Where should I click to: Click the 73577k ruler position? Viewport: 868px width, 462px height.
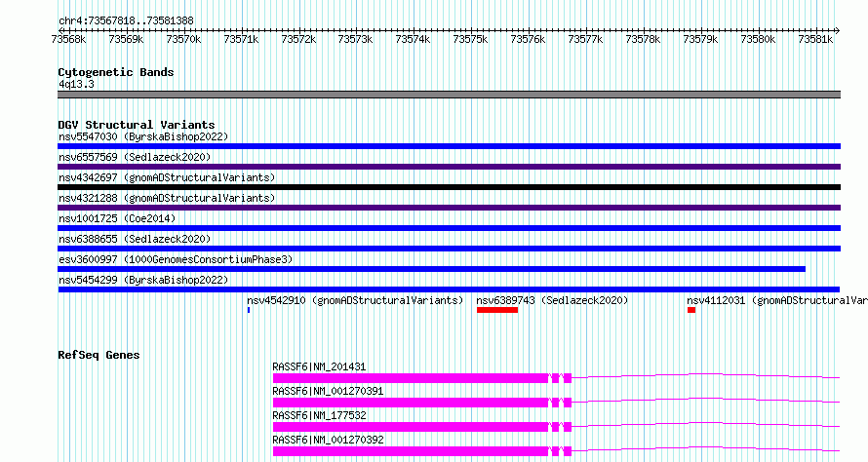[586, 39]
